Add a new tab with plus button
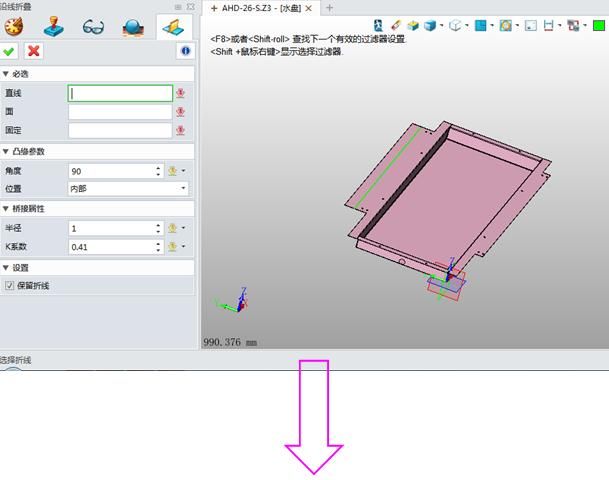The height and width of the screenshot is (480, 609). click(x=330, y=8)
